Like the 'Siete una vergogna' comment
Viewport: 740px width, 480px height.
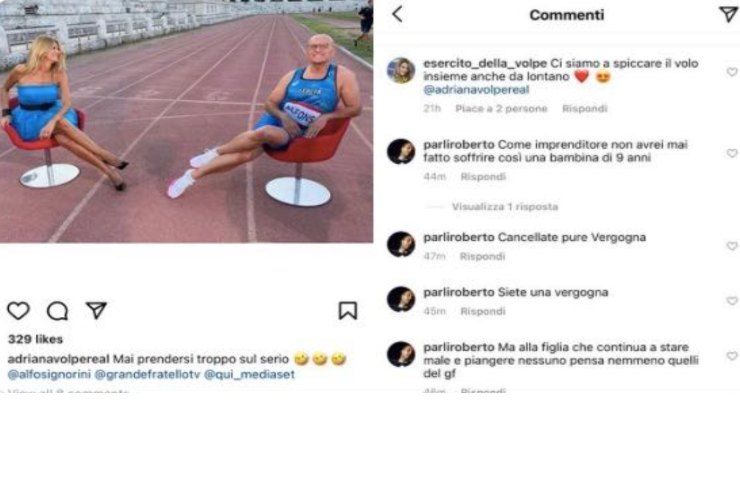click(x=732, y=301)
